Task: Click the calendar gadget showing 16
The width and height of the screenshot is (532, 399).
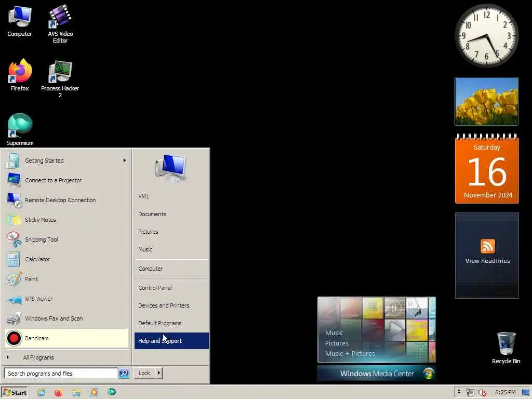Action: click(487, 169)
